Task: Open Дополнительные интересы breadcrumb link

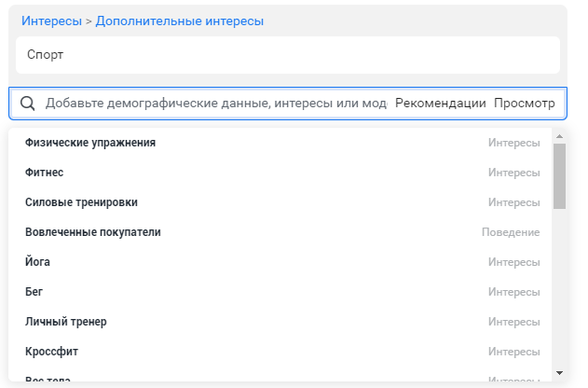Action: coord(179,21)
